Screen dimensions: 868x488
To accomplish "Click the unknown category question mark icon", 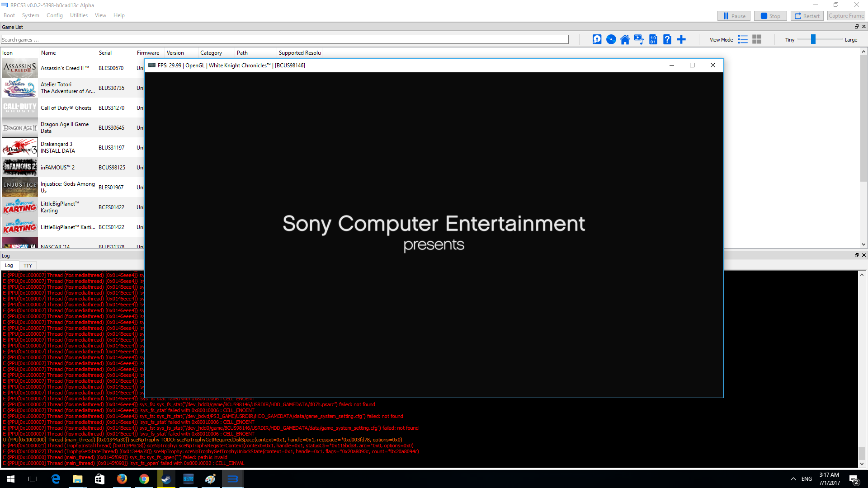I will pos(667,40).
